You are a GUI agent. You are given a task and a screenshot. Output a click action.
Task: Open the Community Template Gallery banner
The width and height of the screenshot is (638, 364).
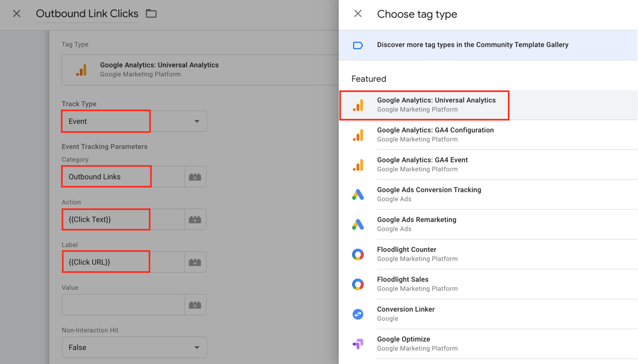coord(489,45)
